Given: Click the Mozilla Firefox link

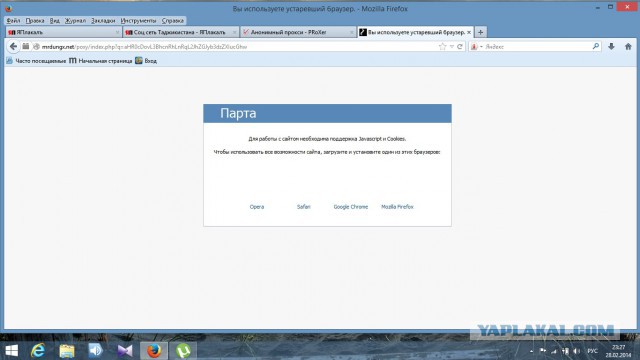Looking at the screenshot, I should tap(397, 207).
